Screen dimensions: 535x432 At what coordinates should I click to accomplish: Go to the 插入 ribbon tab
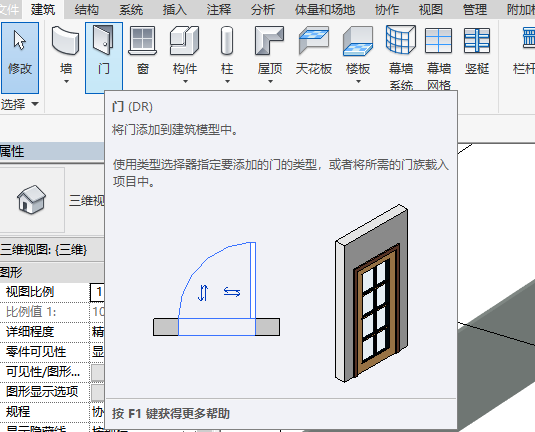tap(175, 9)
